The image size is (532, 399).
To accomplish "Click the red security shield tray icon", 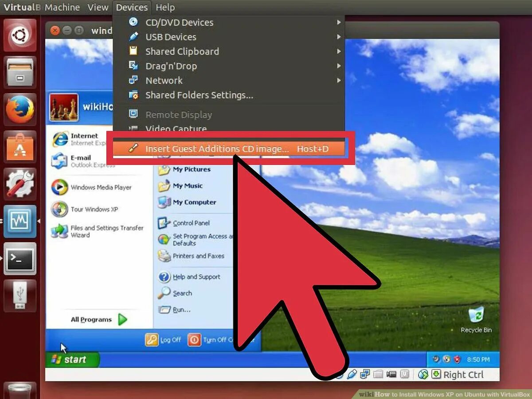I will pyautogui.click(x=457, y=360).
